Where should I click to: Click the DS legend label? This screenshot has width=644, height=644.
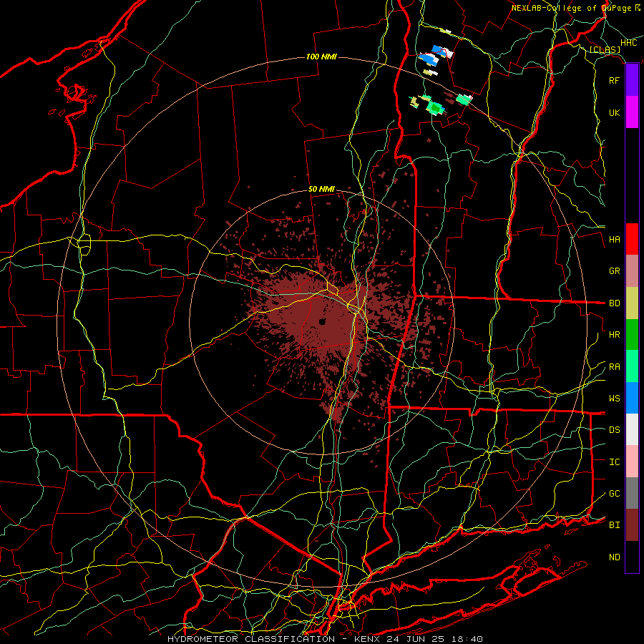(614, 430)
